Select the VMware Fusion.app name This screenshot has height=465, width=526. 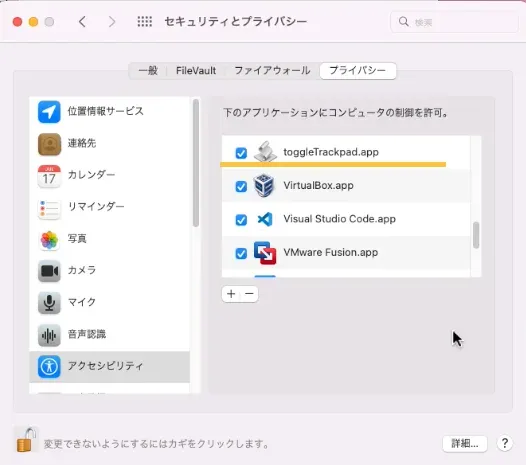tap(330, 252)
